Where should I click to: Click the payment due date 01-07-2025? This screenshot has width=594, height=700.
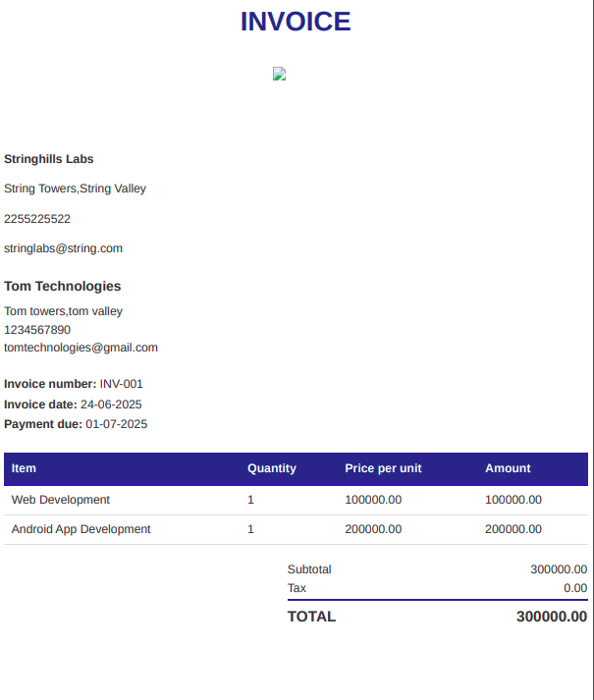116,424
